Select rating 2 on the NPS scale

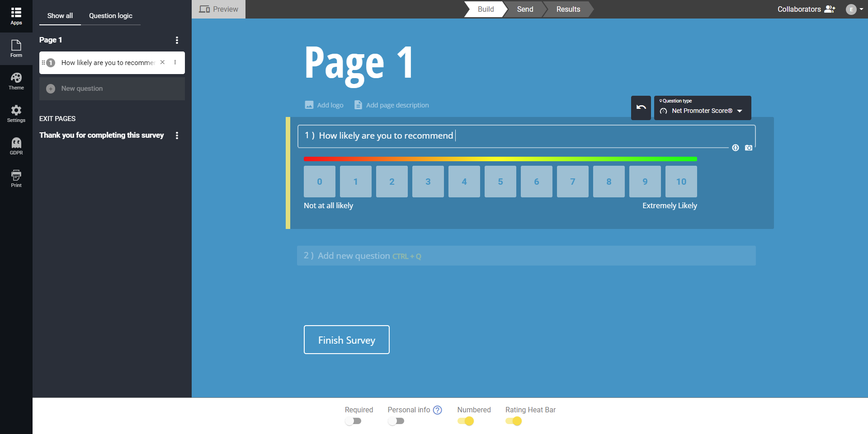[392, 182]
